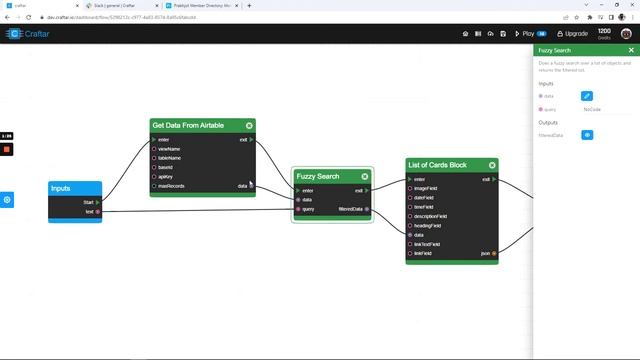
Task: Remove the Get Data From Airtable node
Action: [x=249, y=126]
